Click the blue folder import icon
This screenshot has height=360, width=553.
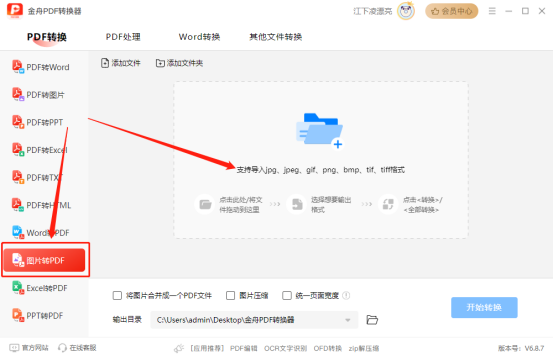pos(320,131)
